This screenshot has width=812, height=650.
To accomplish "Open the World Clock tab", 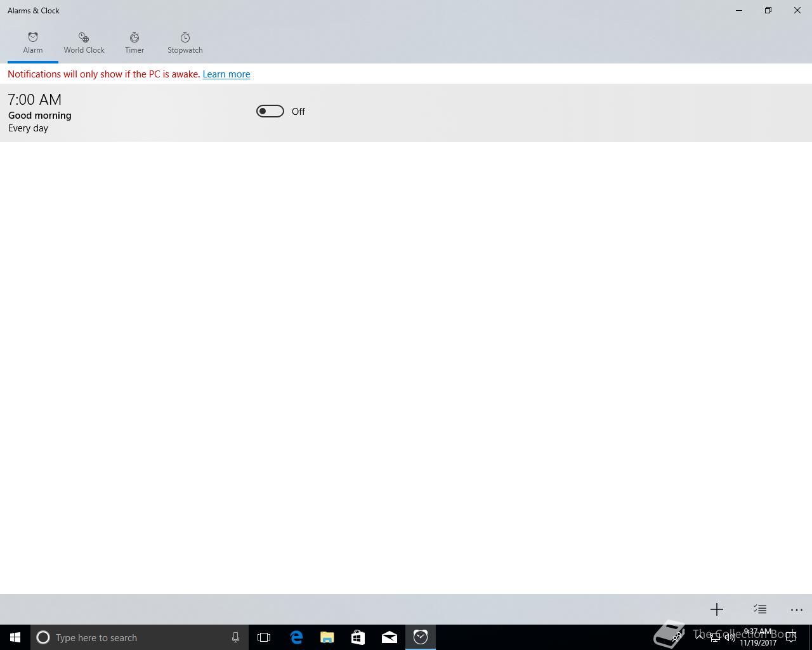I will coord(84,43).
